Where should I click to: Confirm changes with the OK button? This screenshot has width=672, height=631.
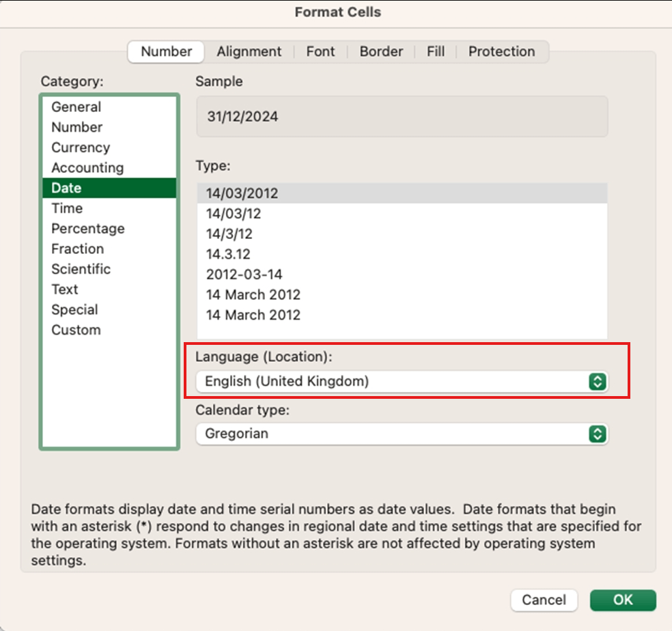coord(622,600)
